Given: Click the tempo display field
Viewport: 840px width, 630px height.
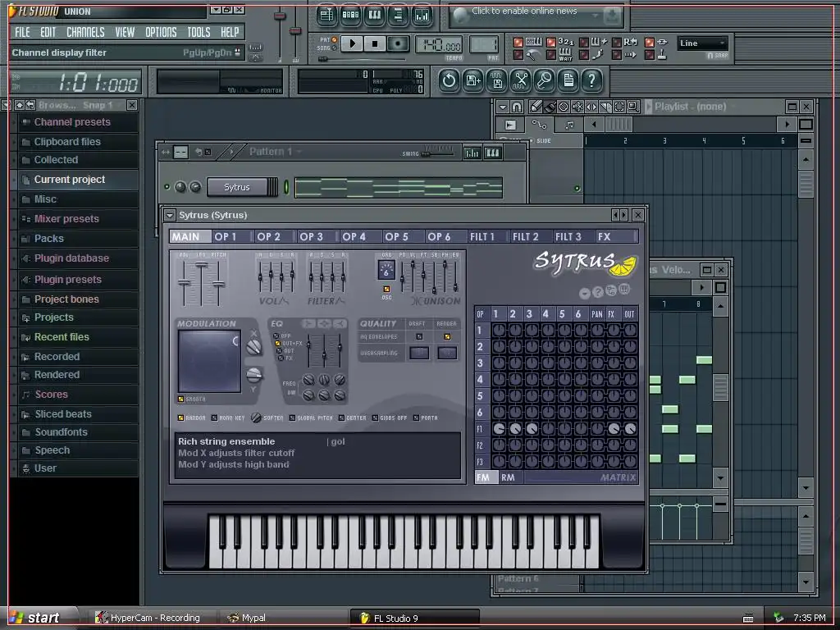Looking at the screenshot, I should point(439,46).
